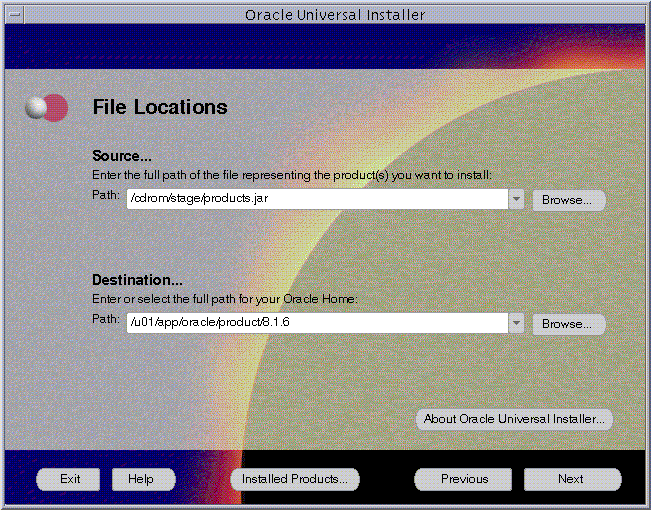Screen dimensions: 651x510
Task: Open the Help button
Action: pyautogui.click(x=144, y=479)
